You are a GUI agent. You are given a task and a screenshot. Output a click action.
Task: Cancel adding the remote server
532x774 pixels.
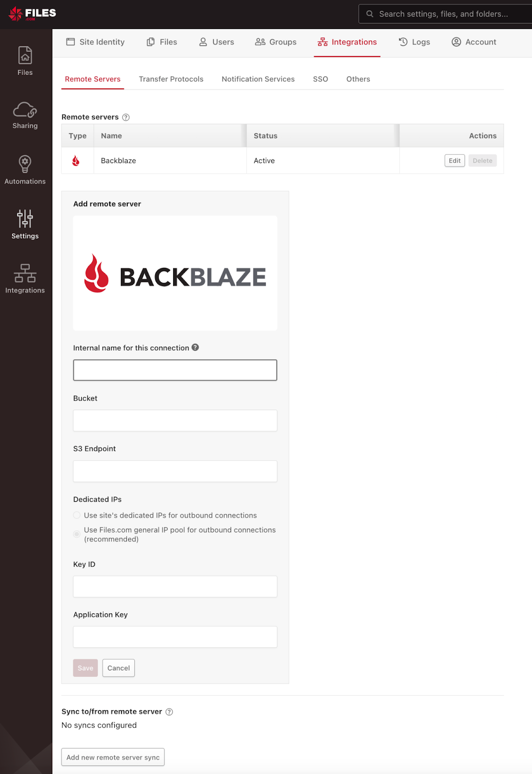(118, 668)
